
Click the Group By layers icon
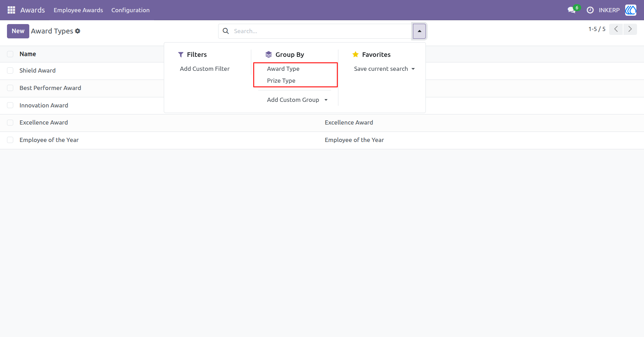[x=268, y=54]
